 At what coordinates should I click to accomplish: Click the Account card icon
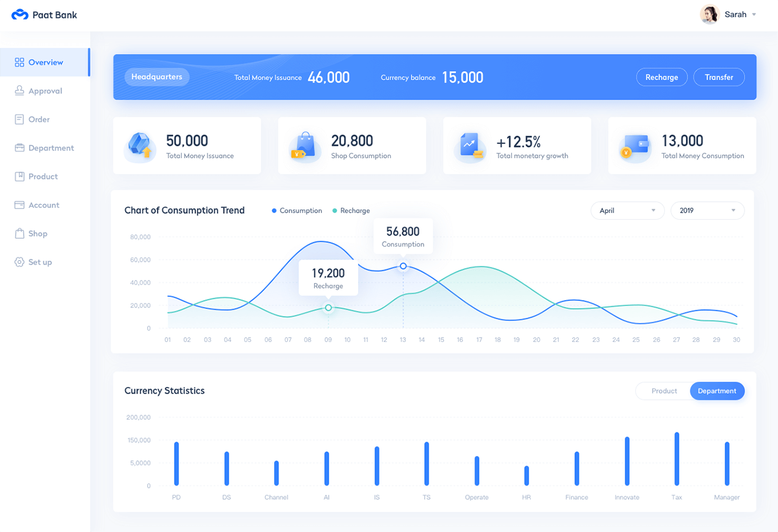19,205
